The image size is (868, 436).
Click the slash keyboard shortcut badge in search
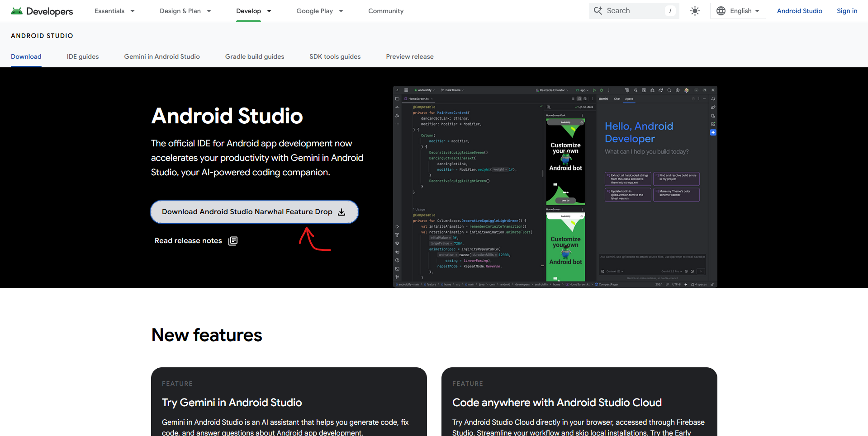tap(670, 10)
